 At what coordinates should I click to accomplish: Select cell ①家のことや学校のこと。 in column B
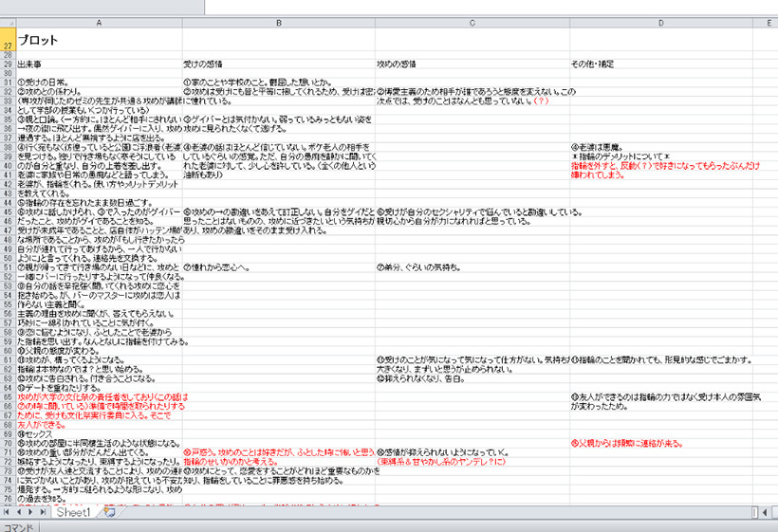pyautogui.click(x=279, y=83)
